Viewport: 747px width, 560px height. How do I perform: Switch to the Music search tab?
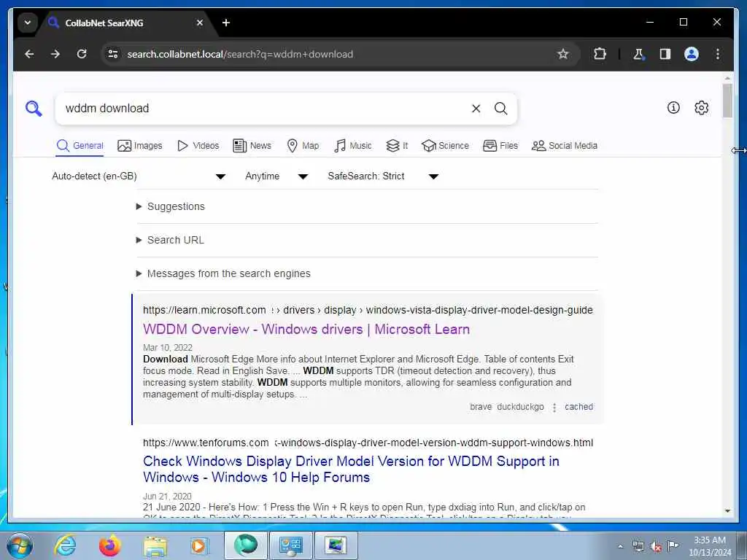(x=352, y=146)
